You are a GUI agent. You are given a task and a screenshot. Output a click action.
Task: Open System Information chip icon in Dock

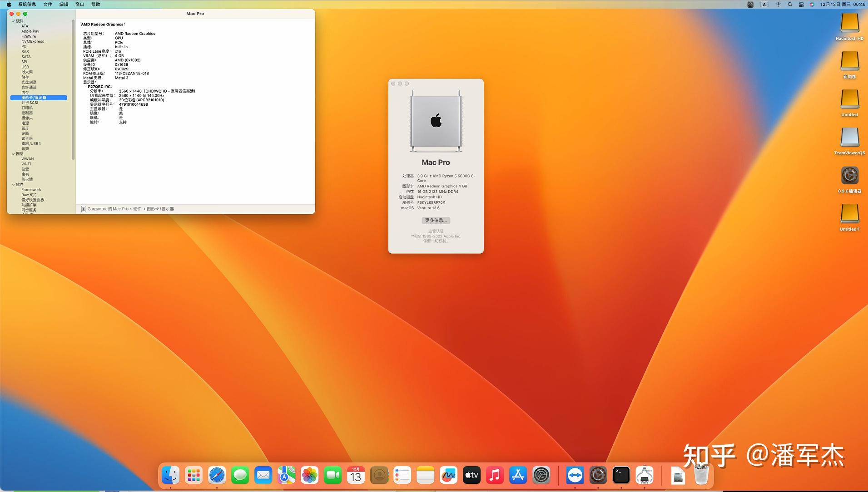(x=645, y=475)
